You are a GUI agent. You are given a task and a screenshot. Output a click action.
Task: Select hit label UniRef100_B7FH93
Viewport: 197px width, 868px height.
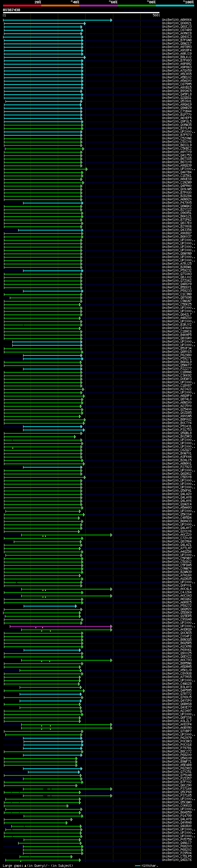(x=177, y=60)
